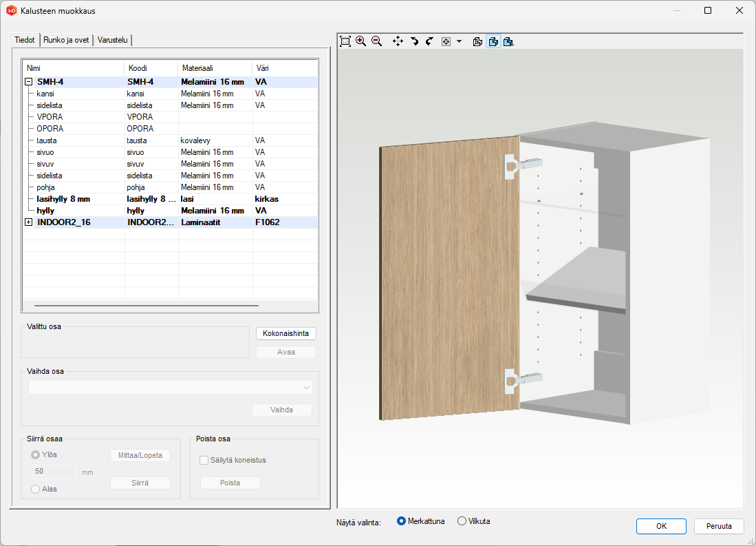Enable shaded display with shadows

508,41
